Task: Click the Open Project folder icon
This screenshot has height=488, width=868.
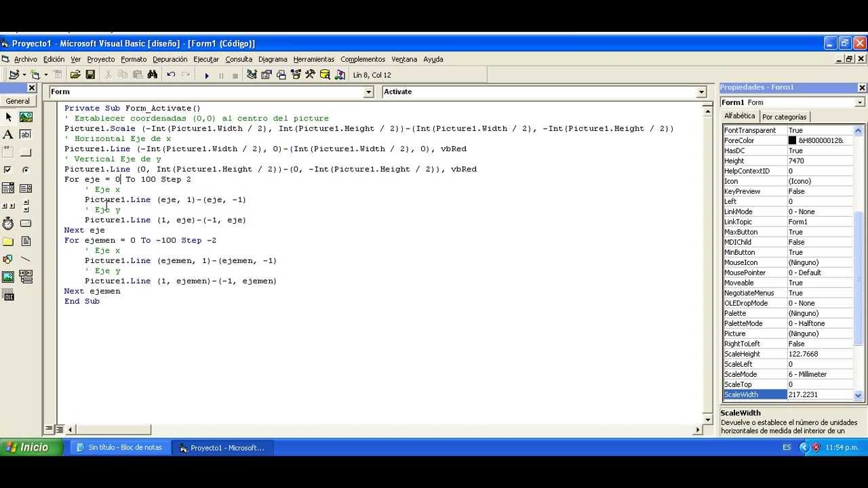Action: pos(75,75)
